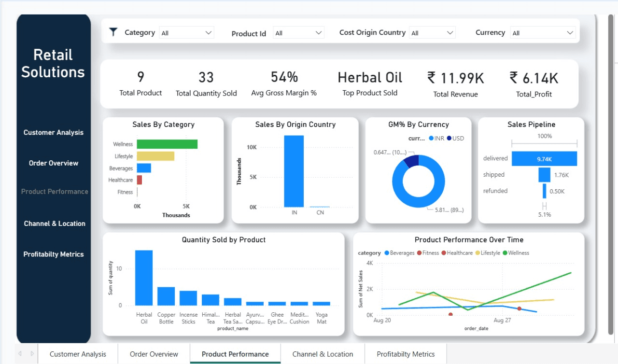Select Profitabilty Metrics in the sidebar
This screenshot has height=364, width=618.
53,254
